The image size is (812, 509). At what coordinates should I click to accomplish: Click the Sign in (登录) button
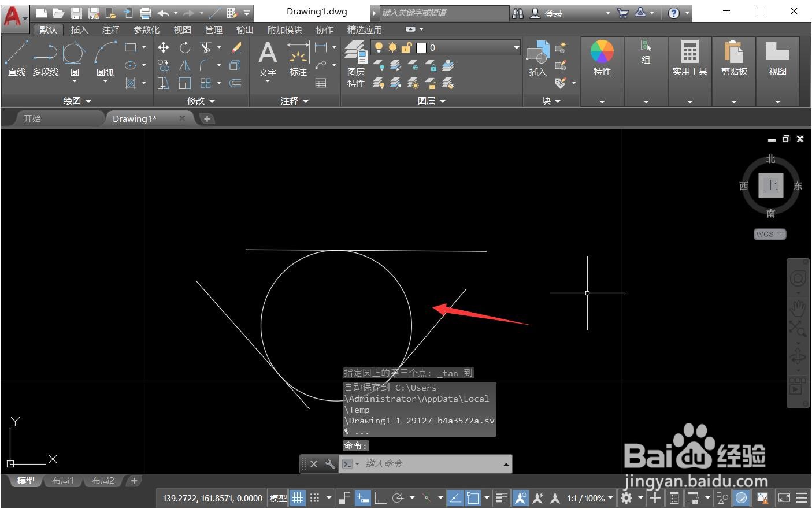tap(546, 13)
